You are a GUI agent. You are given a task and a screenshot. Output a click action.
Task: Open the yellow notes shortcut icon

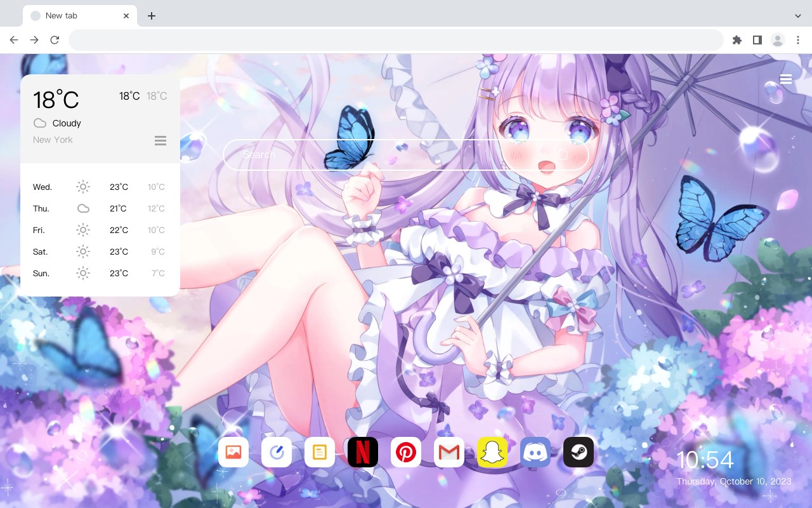click(320, 452)
